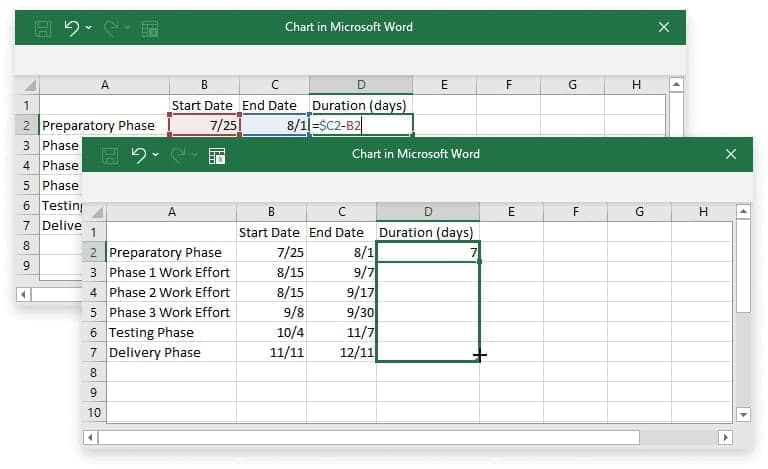Undo the last action in the back window
Viewport: 768px width, 469px height.
pyautogui.click(x=72, y=28)
